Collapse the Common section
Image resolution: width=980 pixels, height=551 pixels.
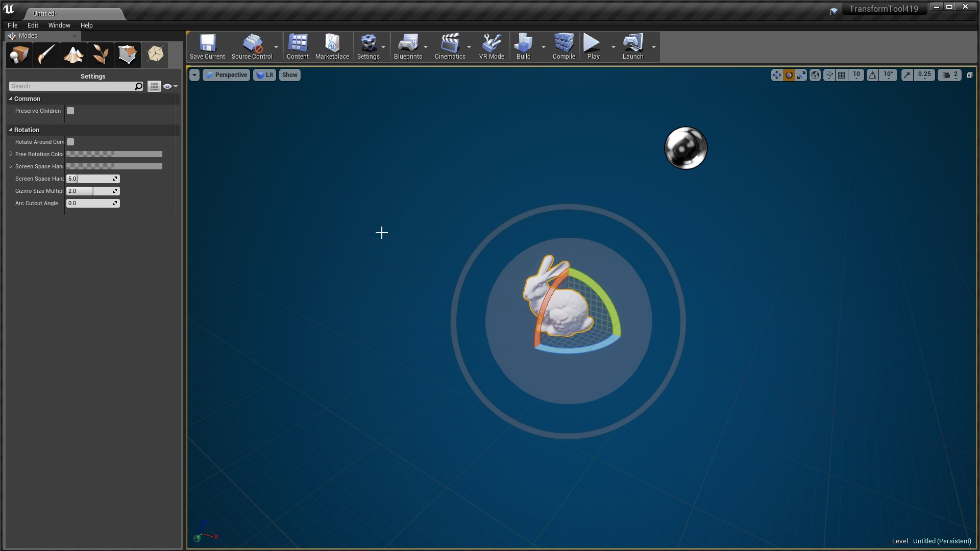10,98
